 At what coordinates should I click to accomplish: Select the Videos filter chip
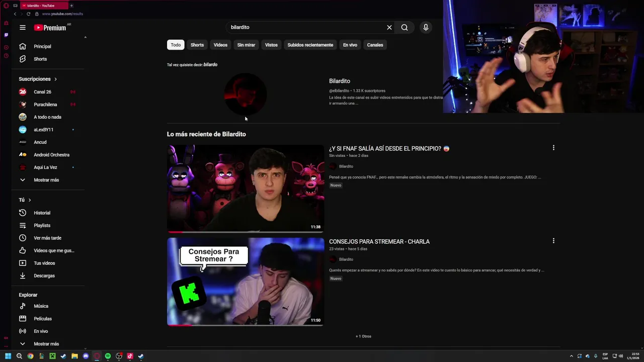pyautogui.click(x=220, y=45)
